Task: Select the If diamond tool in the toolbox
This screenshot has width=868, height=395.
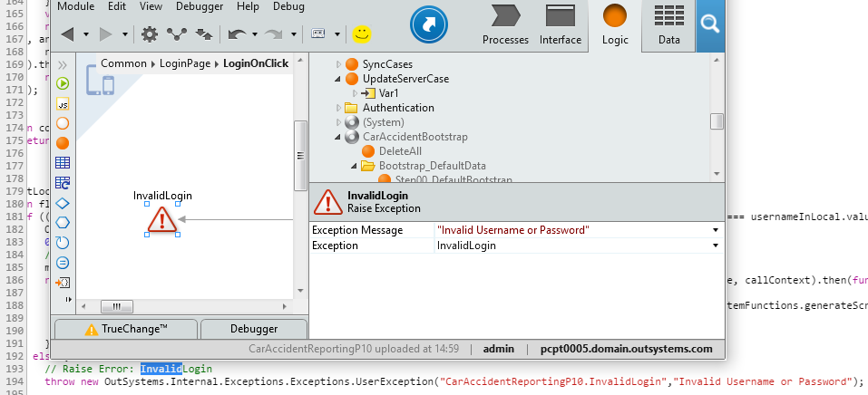Action: coord(63,203)
